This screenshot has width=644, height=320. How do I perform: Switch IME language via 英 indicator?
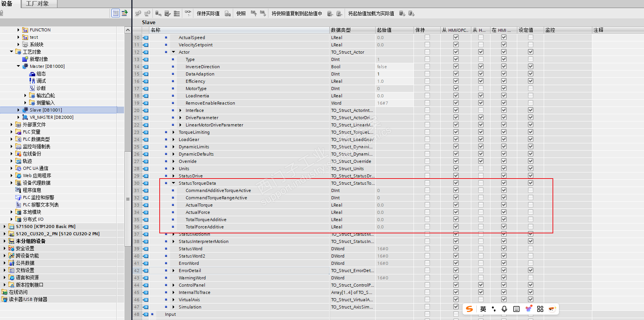483,309
